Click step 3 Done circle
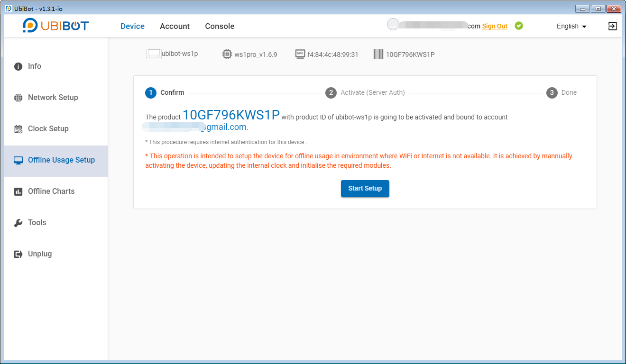This screenshot has width=626, height=364. point(552,92)
